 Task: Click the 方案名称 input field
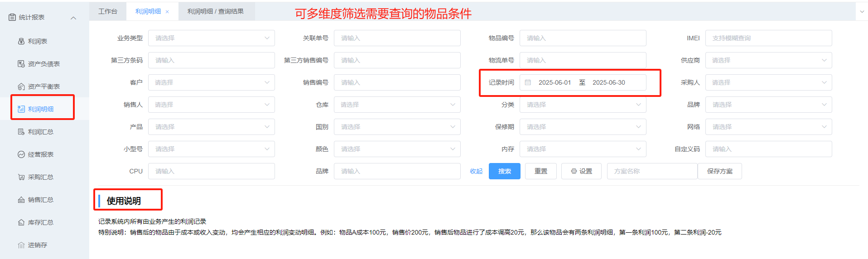[652, 171]
